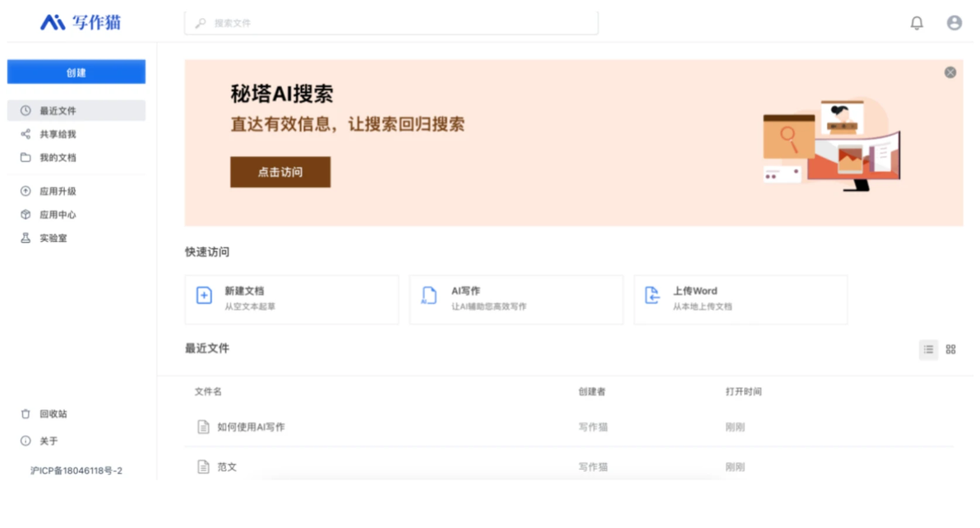Click the flask icon beside 实验室
The width and height of the screenshot is (980, 528).
click(x=25, y=238)
